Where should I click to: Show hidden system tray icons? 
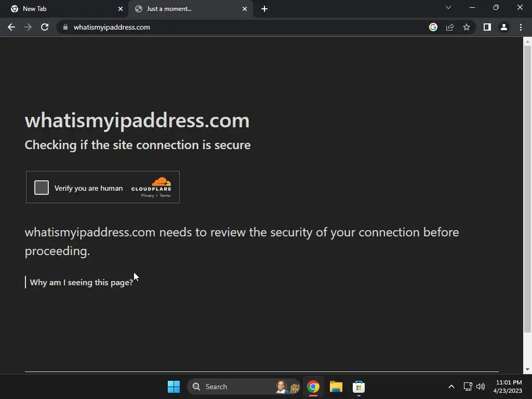point(451,387)
